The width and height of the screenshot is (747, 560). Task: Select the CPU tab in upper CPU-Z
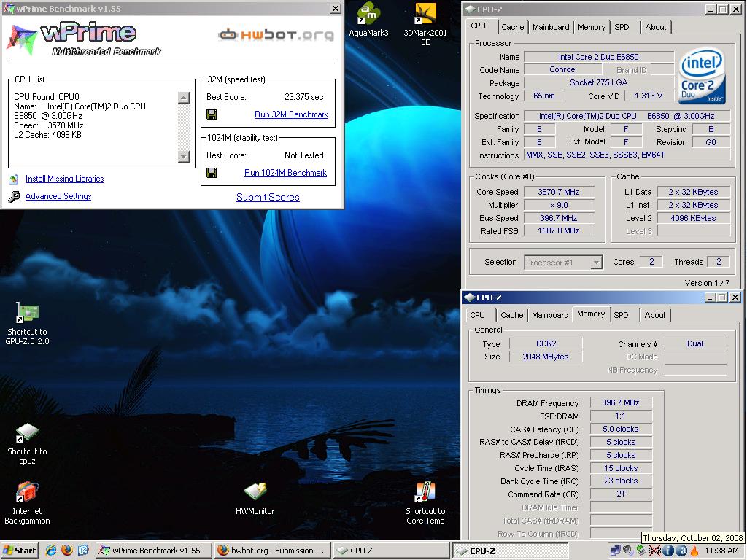(x=479, y=26)
